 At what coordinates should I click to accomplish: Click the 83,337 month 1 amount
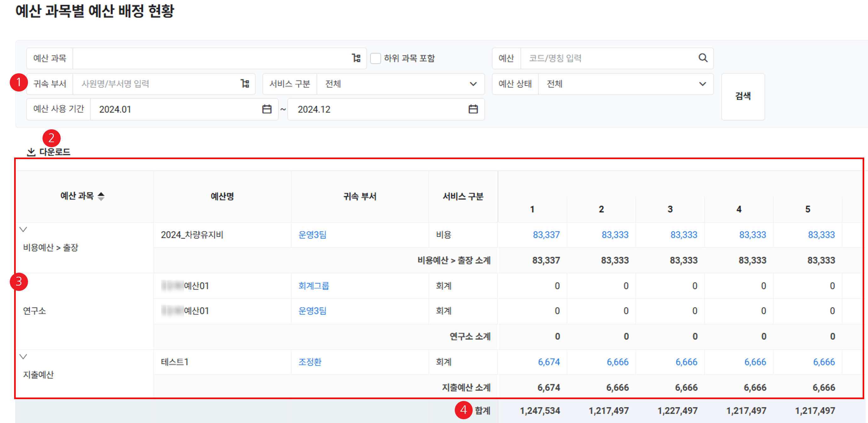click(546, 235)
